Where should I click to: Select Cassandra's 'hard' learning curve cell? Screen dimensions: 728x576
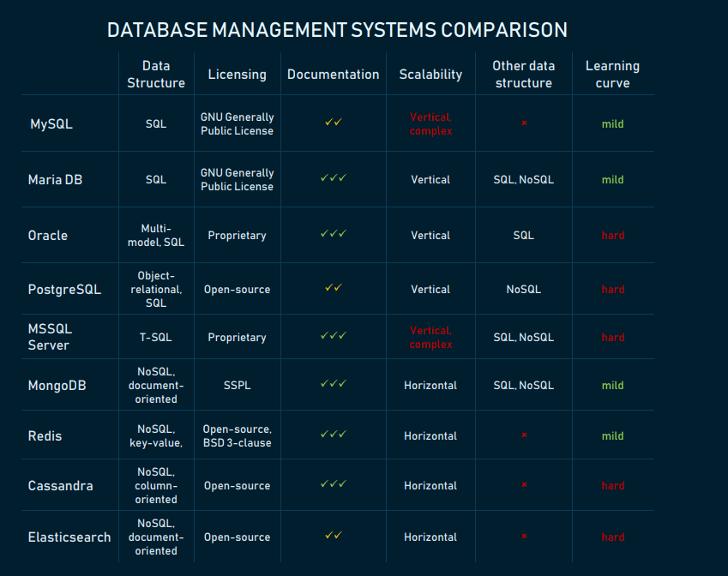pos(613,485)
